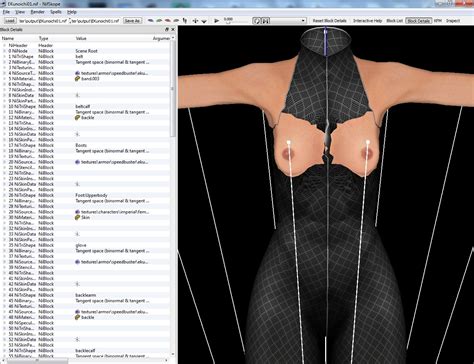Click the Save As button
Viewport: 474px width, 364px height.
tap(132, 21)
